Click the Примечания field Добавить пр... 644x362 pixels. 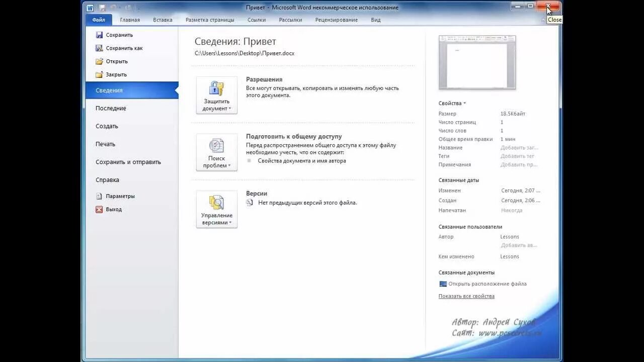(519, 165)
